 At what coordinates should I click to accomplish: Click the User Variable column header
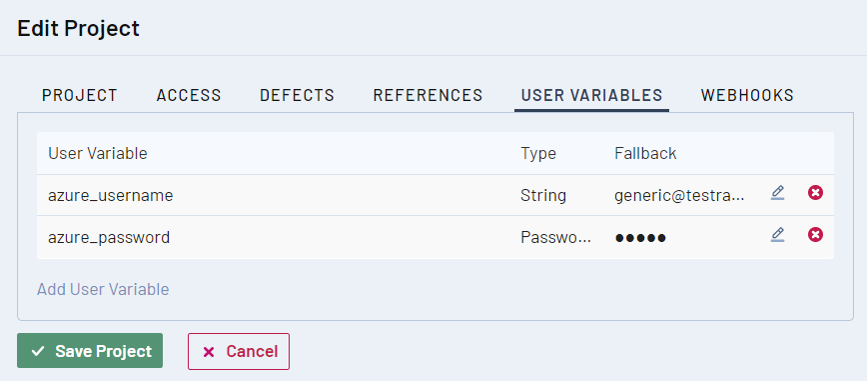[x=98, y=153]
